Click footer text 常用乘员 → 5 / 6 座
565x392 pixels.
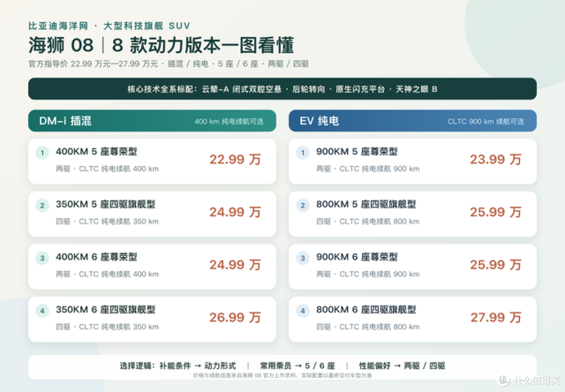(298, 366)
